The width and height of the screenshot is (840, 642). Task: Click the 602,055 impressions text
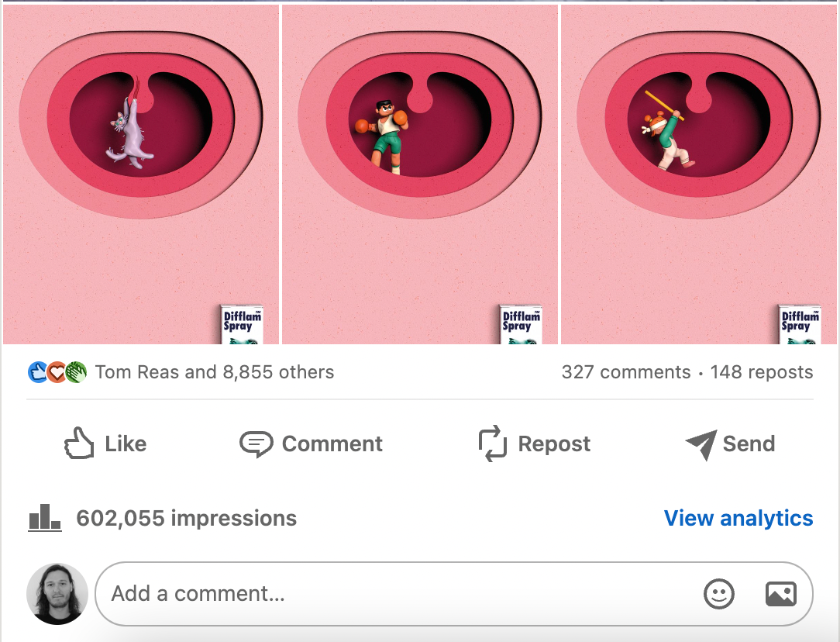(186, 518)
